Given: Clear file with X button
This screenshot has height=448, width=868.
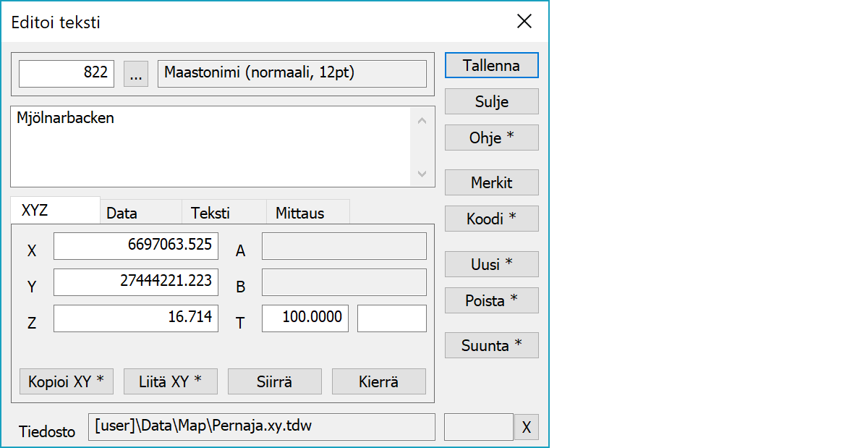Looking at the screenshot, I should tap(526, 427).
